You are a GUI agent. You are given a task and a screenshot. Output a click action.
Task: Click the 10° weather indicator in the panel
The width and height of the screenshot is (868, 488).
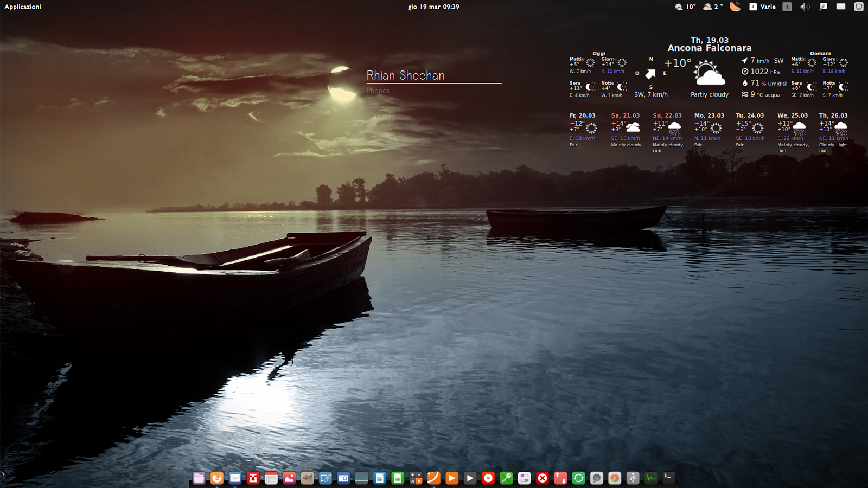click(685, 7)
